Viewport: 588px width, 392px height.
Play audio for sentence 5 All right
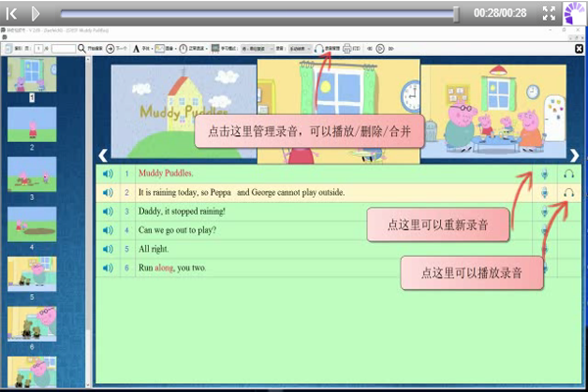(108, 249)
